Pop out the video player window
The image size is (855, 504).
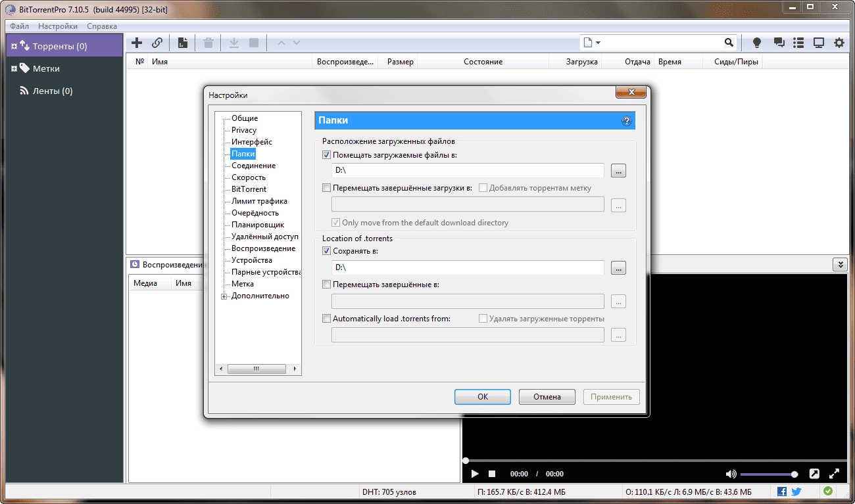point(814,474)
